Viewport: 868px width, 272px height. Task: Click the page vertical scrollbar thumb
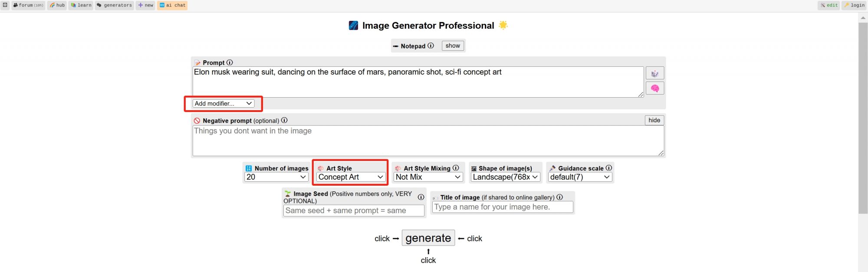[x=863, y=118]
